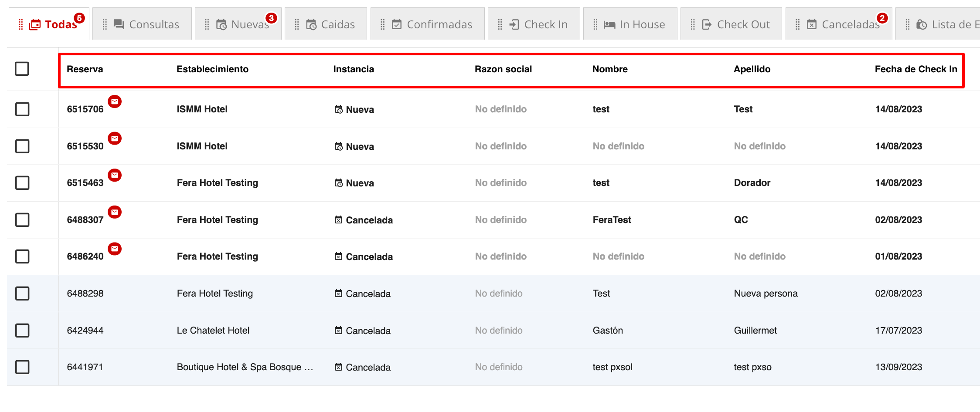This screenshot has width=980, height=412.
Task: Click the Nueva status icon for reservation 6515463
Action: click(x=338, y=183)
